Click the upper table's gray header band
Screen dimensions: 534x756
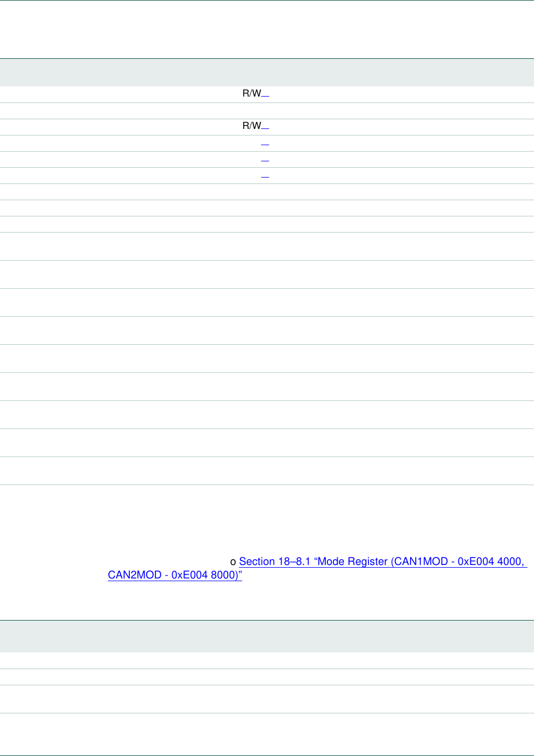coord(267,72)
